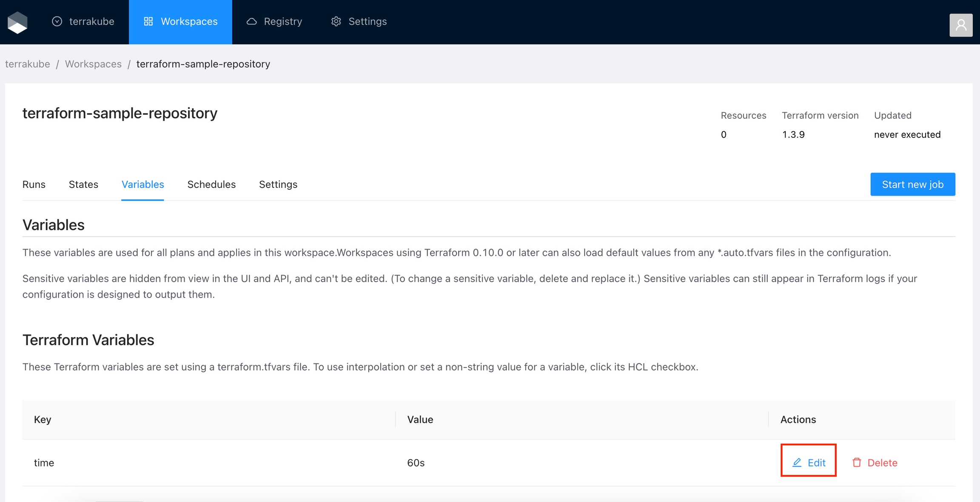Viewport: 980px width, 502px height.
Task: Open the terrakube organization selector
Action: coord(91,21)
